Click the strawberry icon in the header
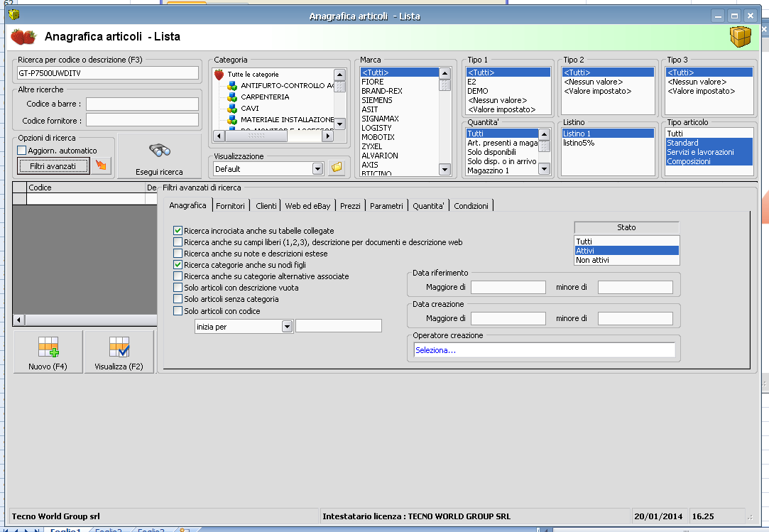 (x=23, y=36)
